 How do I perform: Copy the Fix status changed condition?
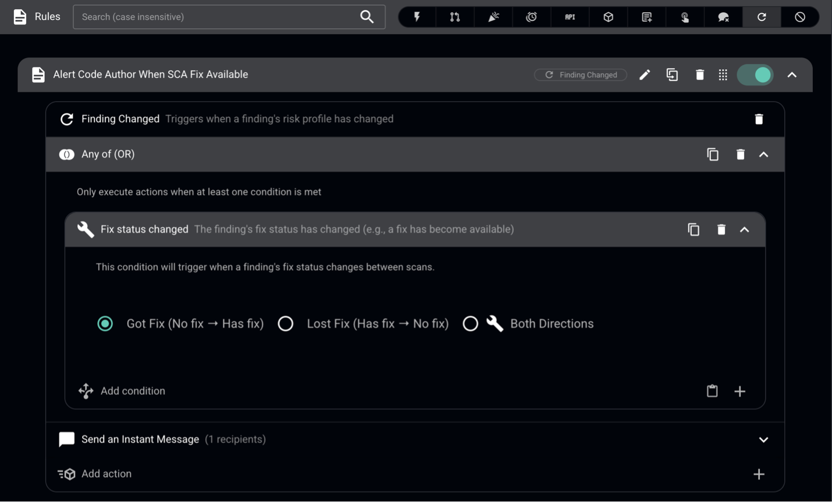click(x=694, y=229)
